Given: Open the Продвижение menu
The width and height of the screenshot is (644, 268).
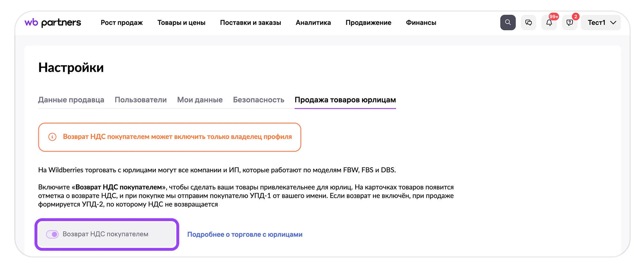Looking at the screenshot, I should (368, 23).
